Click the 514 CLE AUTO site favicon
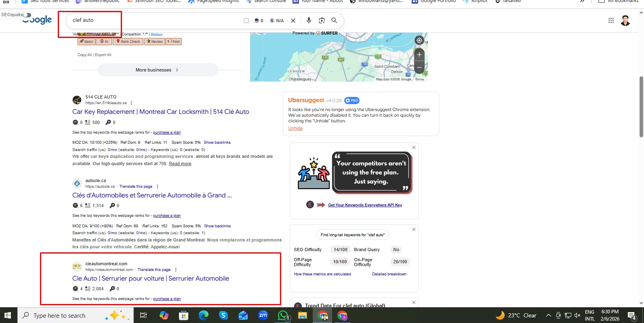The width and height of the screenshot is (644, 323). [x=77, y=100]
